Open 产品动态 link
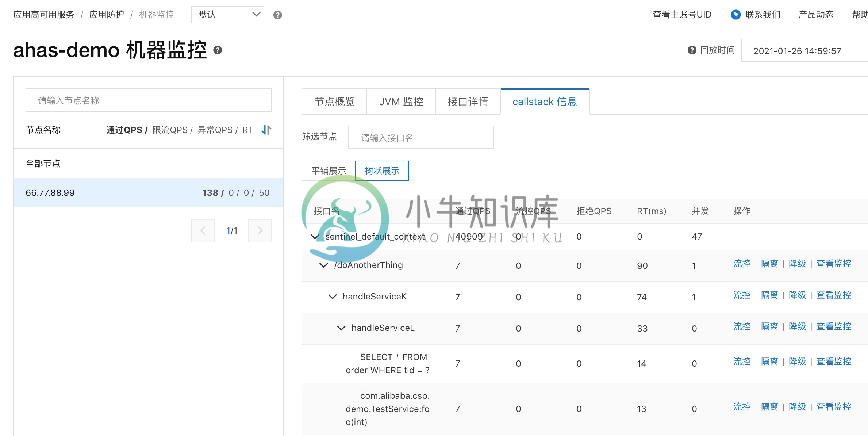 click(x=816, y=15)
